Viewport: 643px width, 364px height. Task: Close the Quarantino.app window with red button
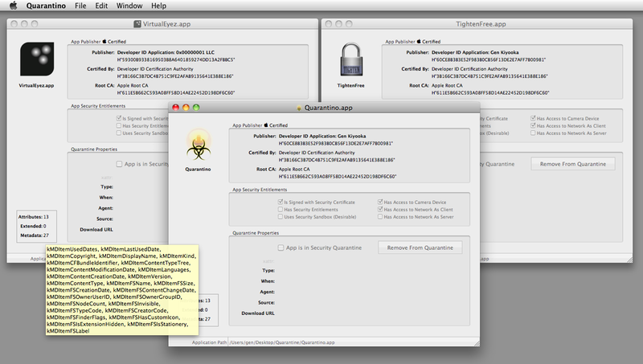[175, 108]
